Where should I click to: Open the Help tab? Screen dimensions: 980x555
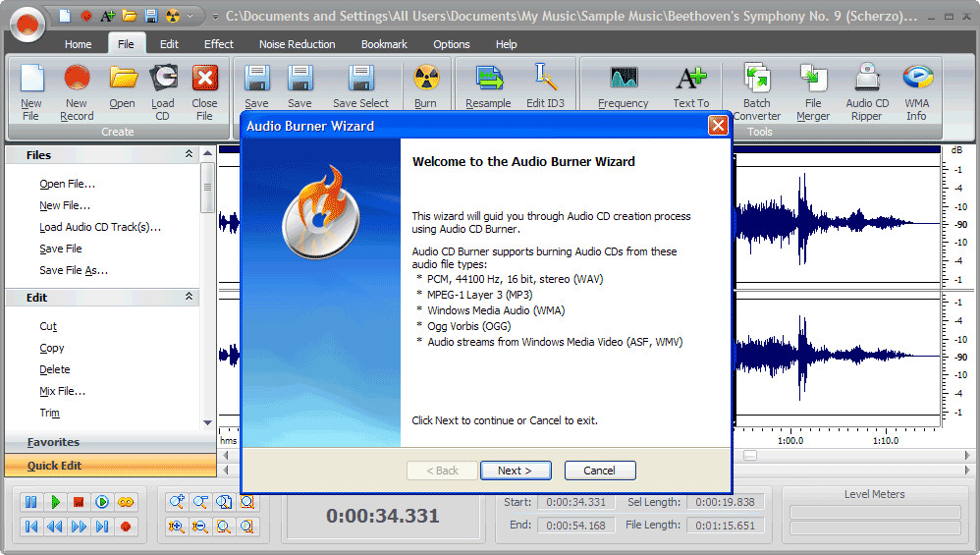(507, 44)
